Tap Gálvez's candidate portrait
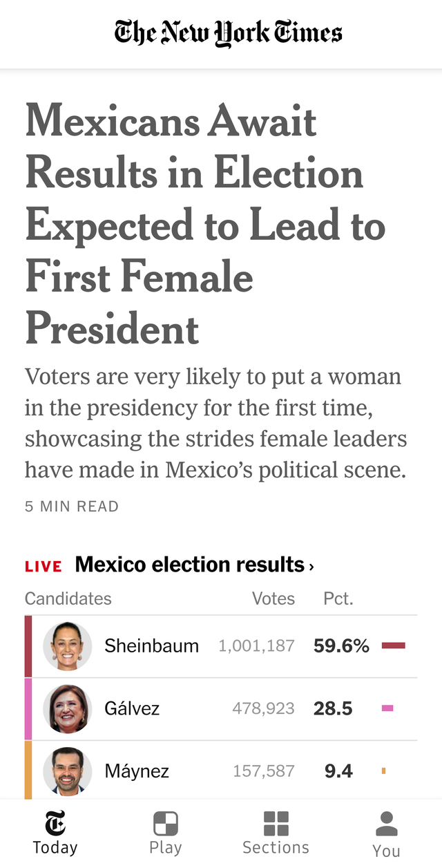Screen dimensions: 442x868 [x=67, y=708]
